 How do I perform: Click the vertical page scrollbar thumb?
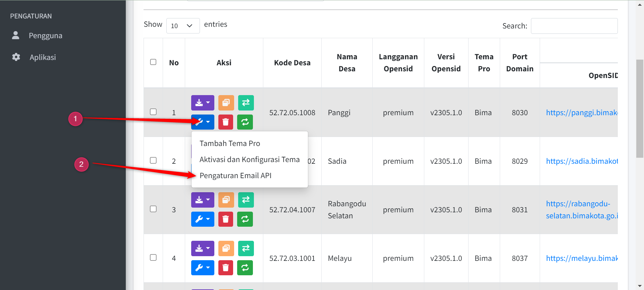[640, 108]
